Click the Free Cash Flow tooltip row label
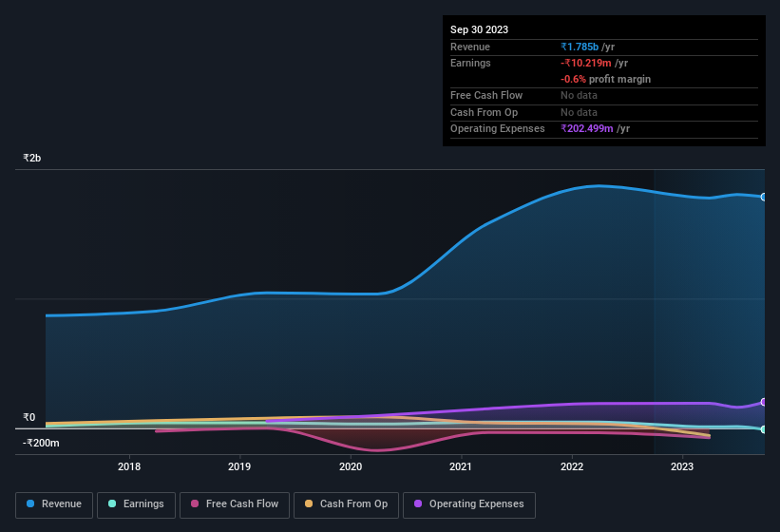 (x=486, y=95)
